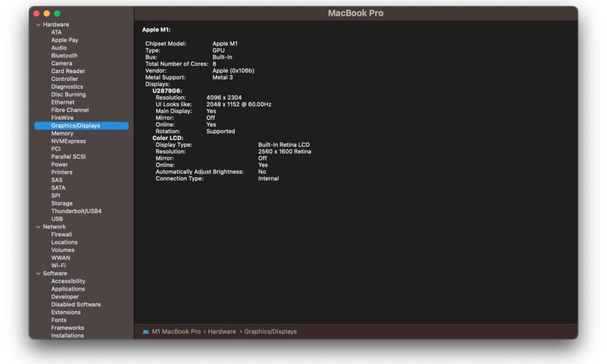607x364 pixels.
Task: Select the highlighted Graphics/Displays row
Action: click(81, 126)
